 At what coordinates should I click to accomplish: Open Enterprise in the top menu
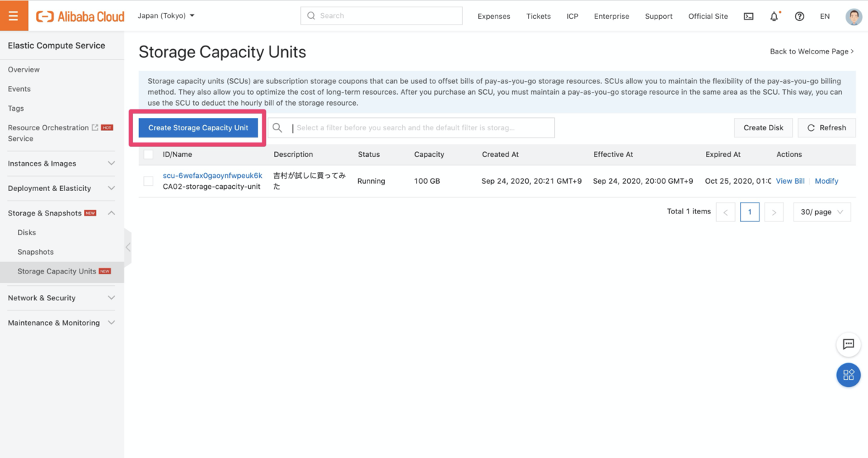[611, 16]
